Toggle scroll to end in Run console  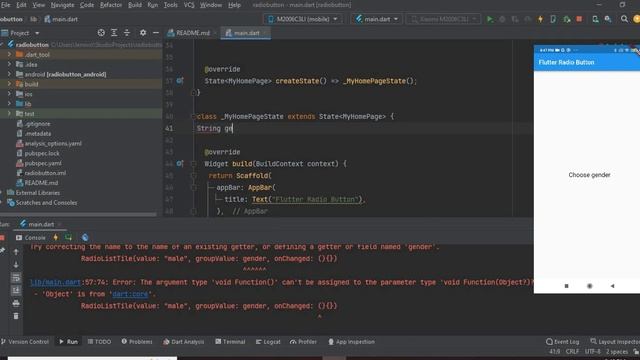[x=16, y=290]
